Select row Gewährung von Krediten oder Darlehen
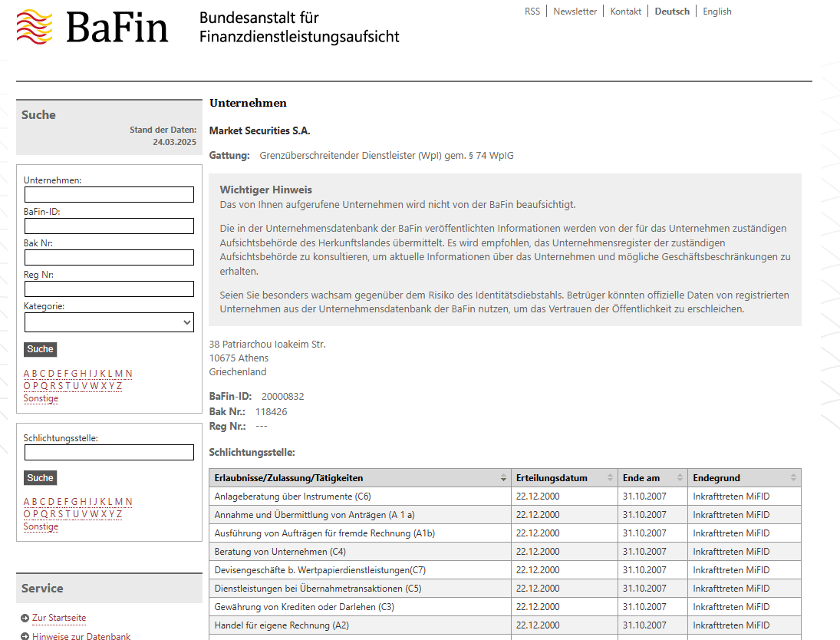 coord(506,607)
